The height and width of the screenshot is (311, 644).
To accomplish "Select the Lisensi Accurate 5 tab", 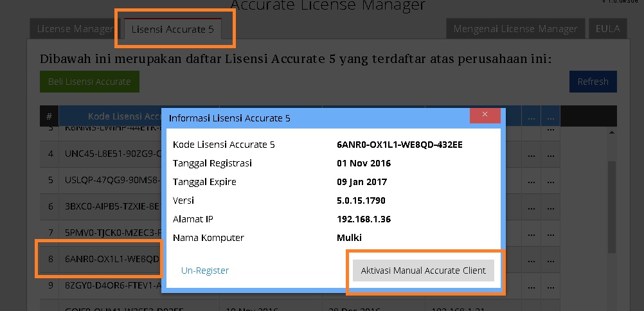I will [173, 29].
